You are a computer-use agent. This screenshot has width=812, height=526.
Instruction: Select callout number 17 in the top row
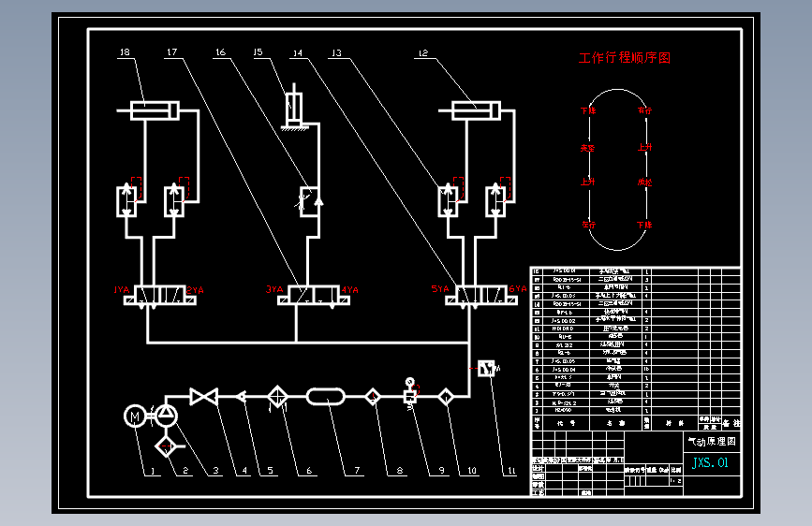pyautogui.click(x=172, y=51)
